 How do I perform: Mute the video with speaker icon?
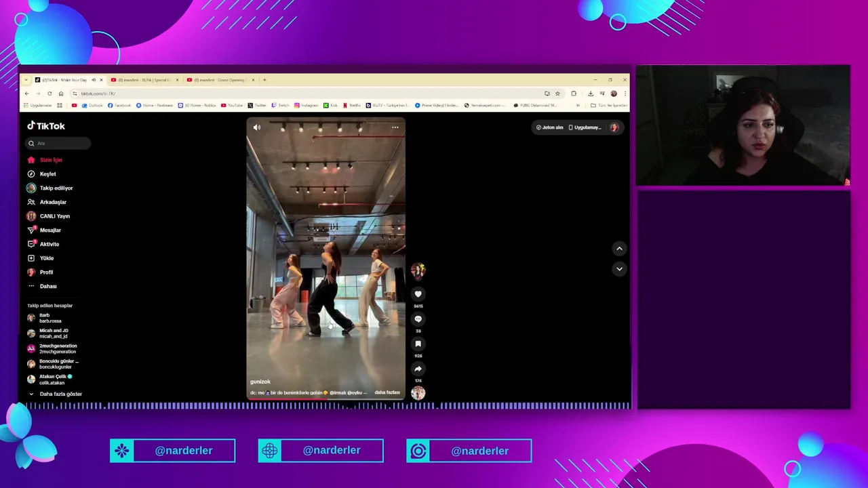coord(256,127)
